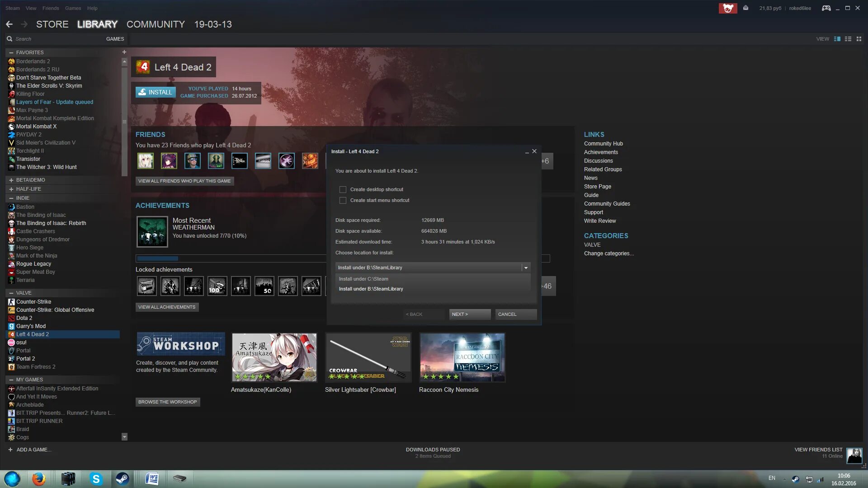Open the GAMES filter dropdown
Screen dimensions: 868x488
click(115, 39)
